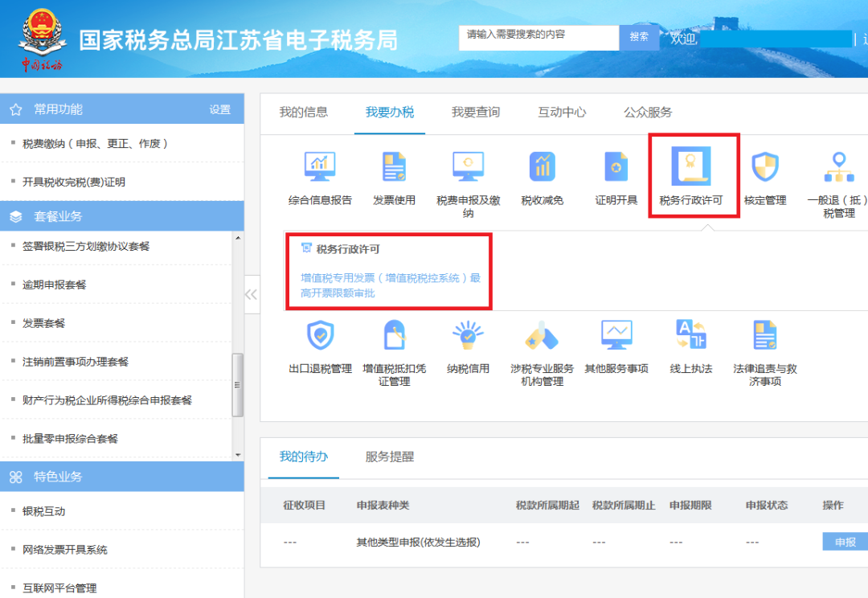Open 注销前置事项办理套餐

76,362
